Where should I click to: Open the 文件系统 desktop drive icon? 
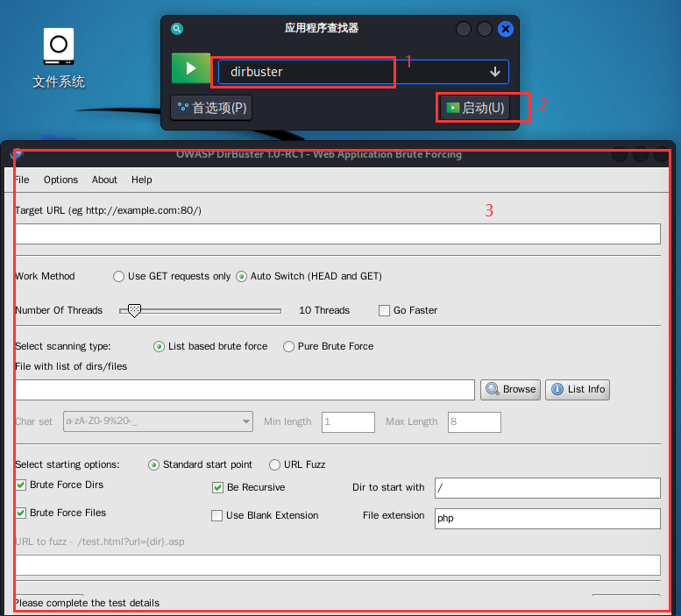pyautogui.click(x=59, y=46)
